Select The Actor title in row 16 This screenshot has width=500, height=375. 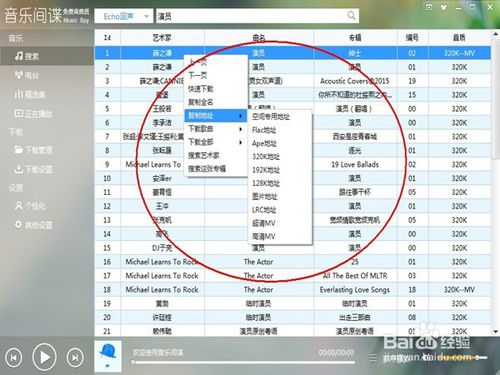tap(259, 262)
